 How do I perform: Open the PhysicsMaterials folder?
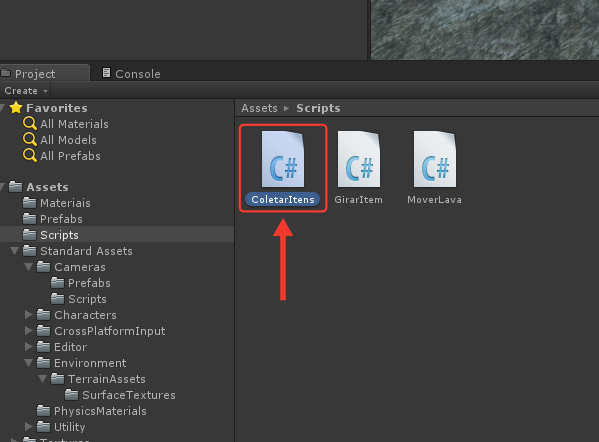100,411
